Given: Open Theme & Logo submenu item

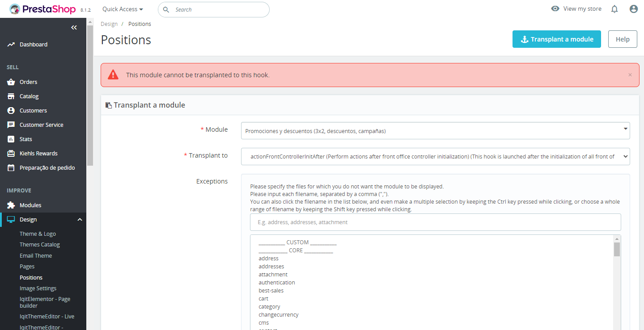Looking at the screenshot, I should click(38, 234).
